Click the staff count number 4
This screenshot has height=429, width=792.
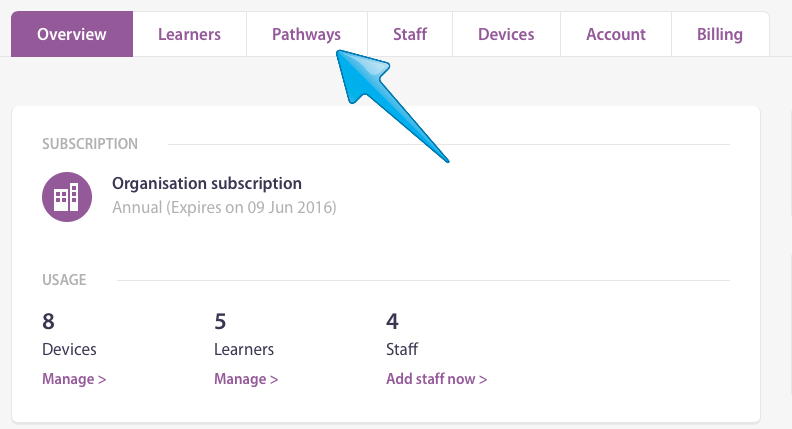click(393, 321)
